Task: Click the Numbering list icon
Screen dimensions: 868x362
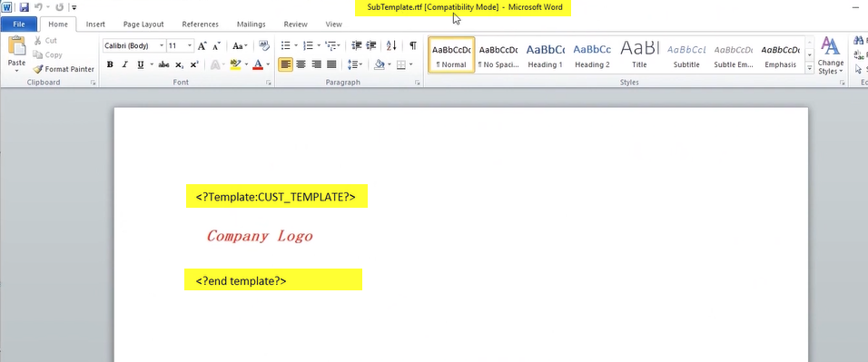Action: pyautogui.click(x=309, y=46)
